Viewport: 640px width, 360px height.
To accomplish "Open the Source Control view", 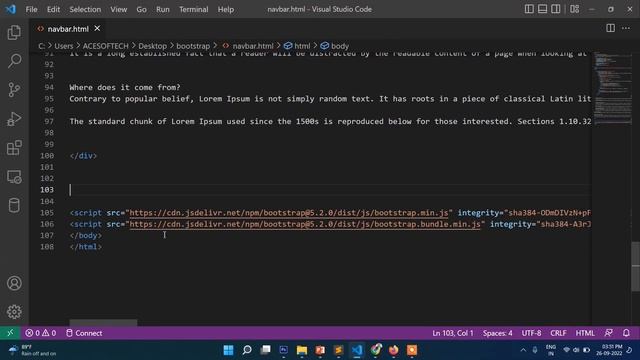I will tap(14, 90).
